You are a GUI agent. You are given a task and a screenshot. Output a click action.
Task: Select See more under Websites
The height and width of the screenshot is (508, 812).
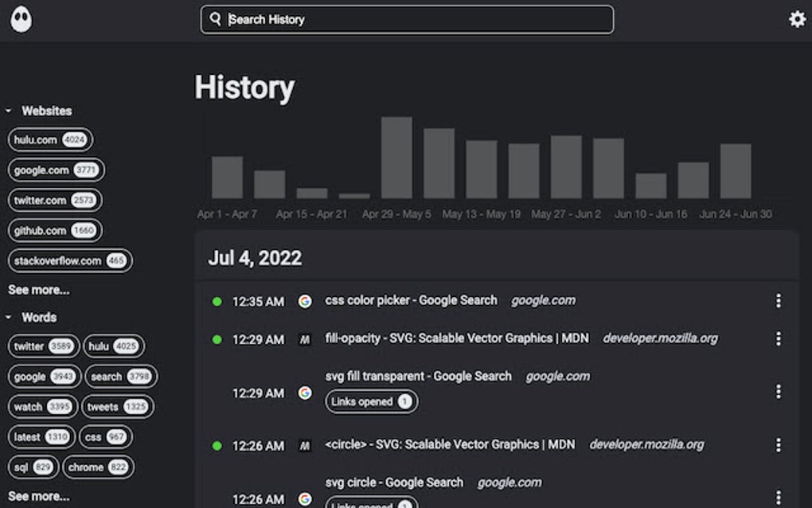pyautogui.click(x=38, y=290)
